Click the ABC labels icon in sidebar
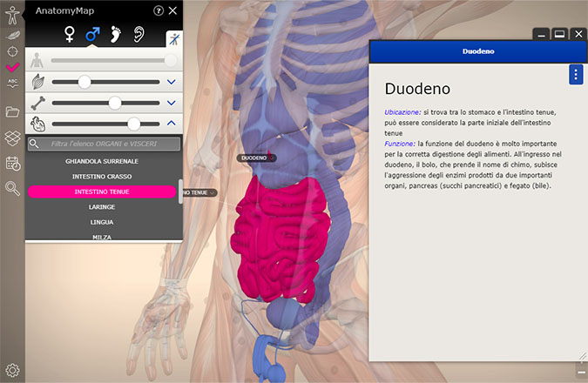 (x=12, y=83)
